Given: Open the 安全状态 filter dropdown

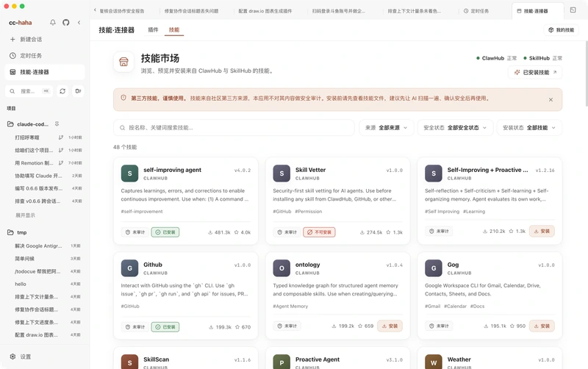Looking at the screenshot, I should (x=455, y=128).
